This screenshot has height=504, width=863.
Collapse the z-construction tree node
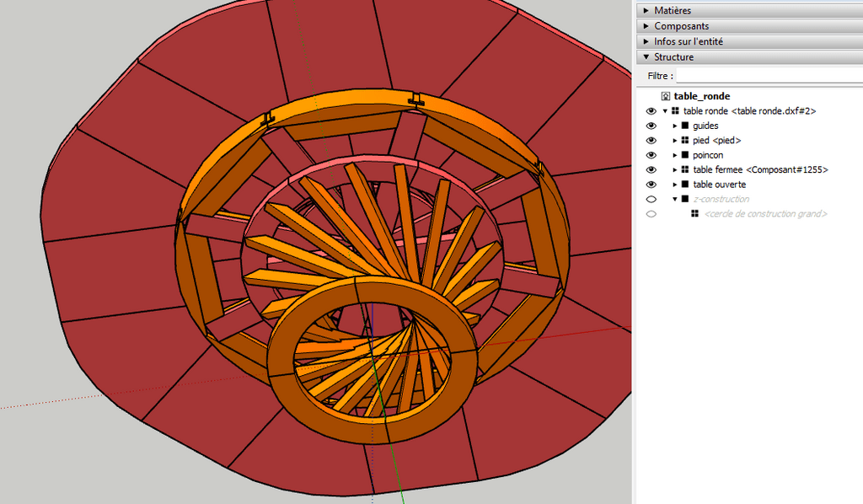(x=674, y=200)
